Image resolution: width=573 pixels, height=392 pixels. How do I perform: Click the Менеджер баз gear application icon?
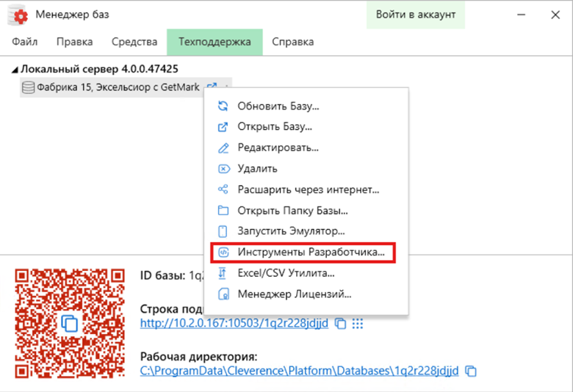[18, 15]
